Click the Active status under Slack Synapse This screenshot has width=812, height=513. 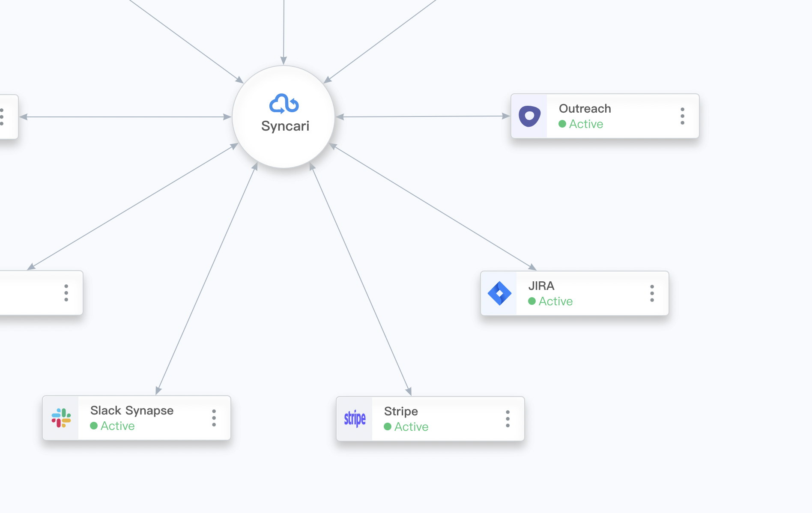coord(117,426)
